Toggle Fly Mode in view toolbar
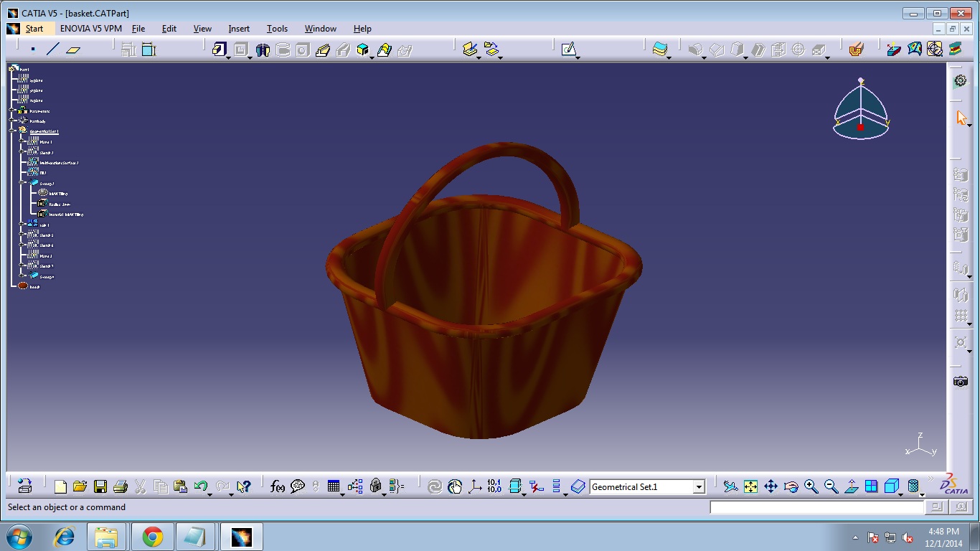 [730, 486]
